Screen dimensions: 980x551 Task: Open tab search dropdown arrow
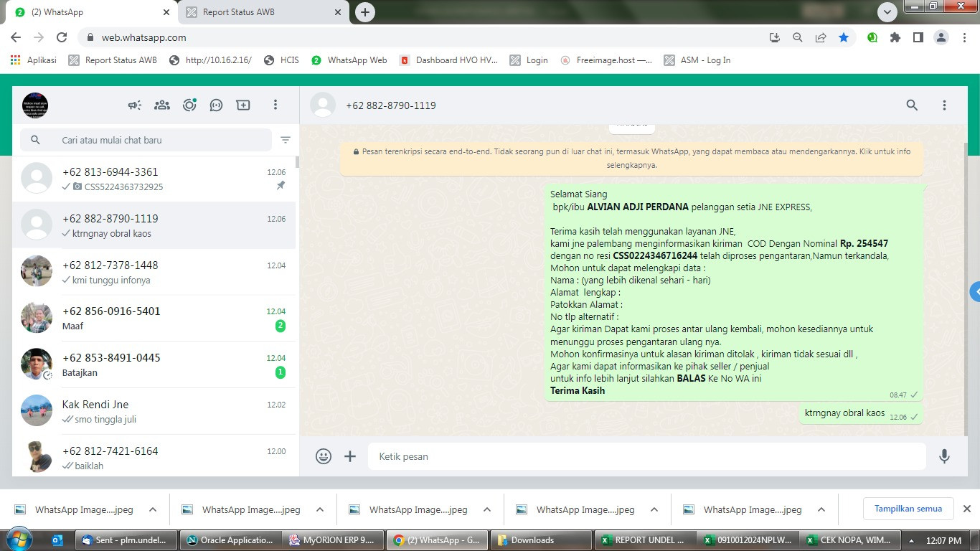coord(887,12)
